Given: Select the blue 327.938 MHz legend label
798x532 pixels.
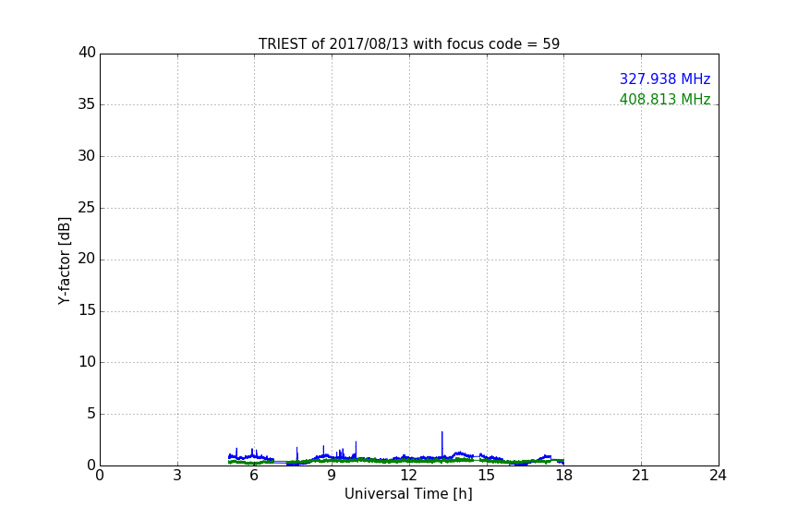Looking at the screenshot, I should 665,79.
